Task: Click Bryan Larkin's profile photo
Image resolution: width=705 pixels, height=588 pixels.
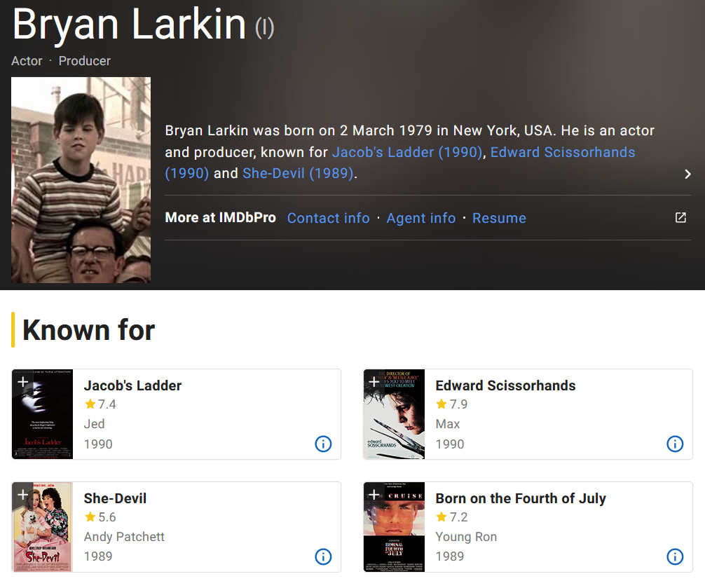Action: (x=81, y=180)
